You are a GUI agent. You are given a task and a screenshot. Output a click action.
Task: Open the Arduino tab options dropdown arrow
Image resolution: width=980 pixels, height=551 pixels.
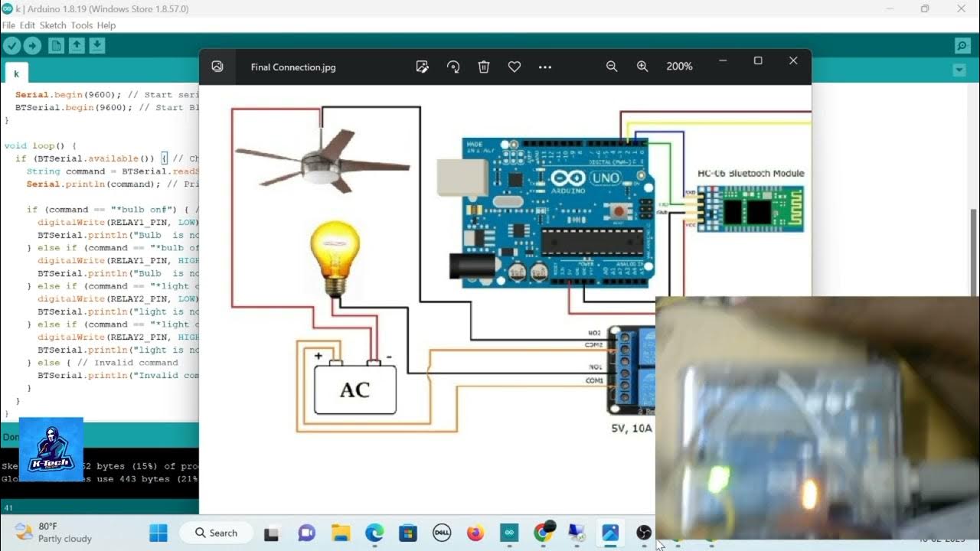(x=959, y=70)
